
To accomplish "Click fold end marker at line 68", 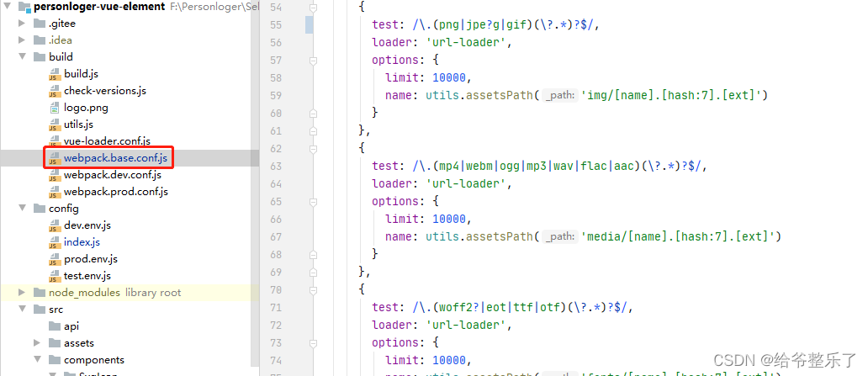I will [314, 255].
